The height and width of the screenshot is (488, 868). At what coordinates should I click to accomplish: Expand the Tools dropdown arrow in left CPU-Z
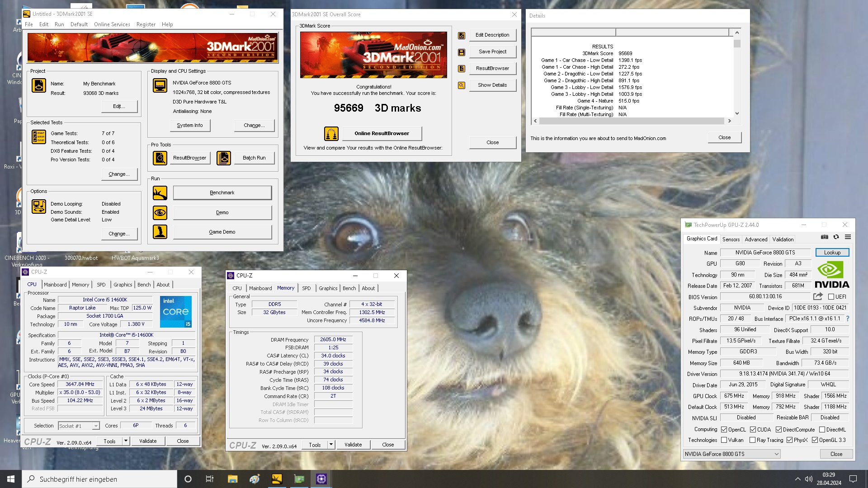126,441
